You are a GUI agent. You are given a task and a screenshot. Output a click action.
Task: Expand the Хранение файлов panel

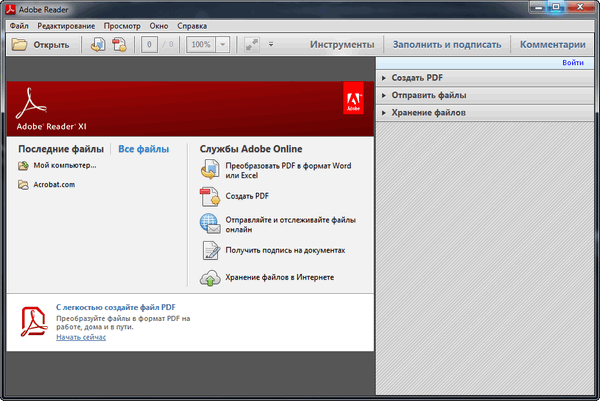pos(485,112)
